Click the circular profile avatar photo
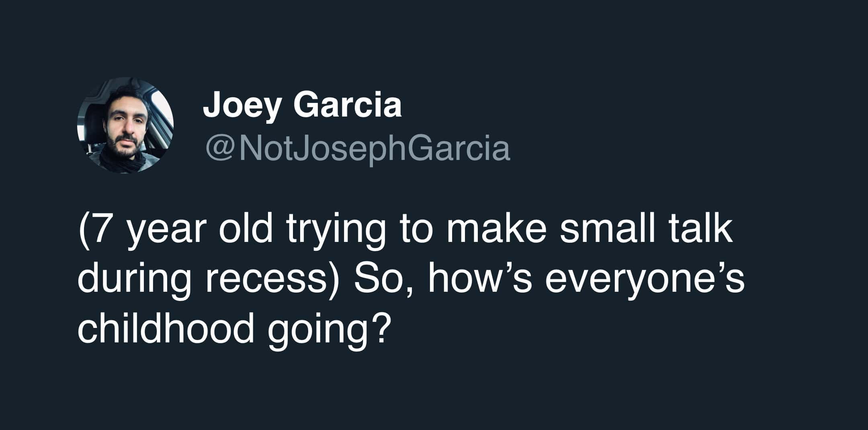The height and width of the screenshot is (430, 868). pos(125,125)
